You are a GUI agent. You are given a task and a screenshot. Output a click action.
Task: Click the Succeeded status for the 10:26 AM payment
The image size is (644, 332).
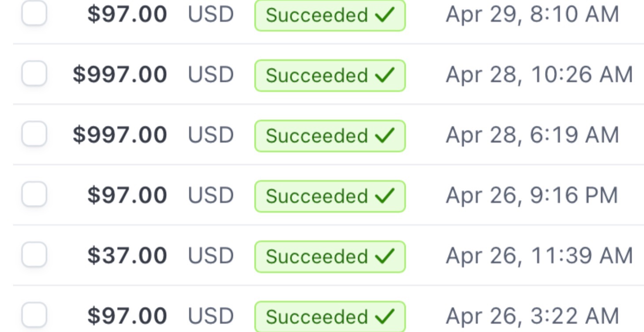(x=329, y=75)
